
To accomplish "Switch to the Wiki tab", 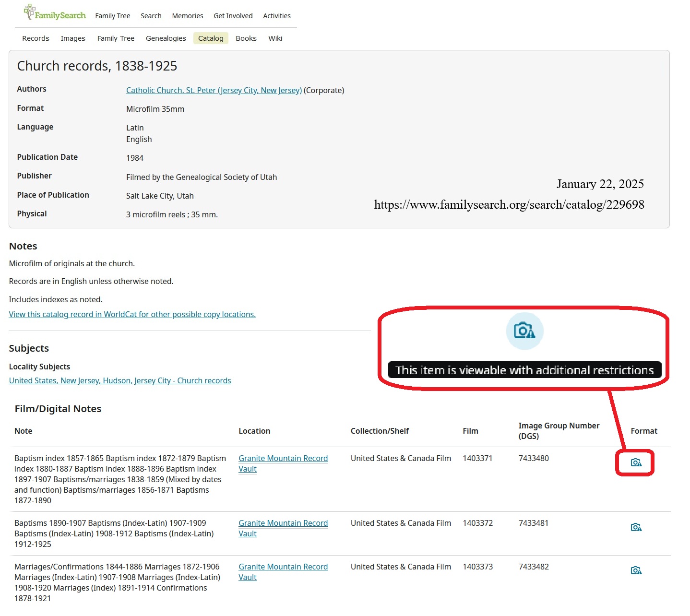I will click(275, 38).
